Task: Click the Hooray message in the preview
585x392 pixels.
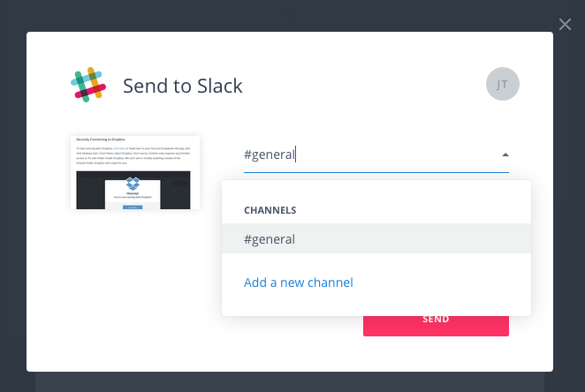Action: (133, 192)
